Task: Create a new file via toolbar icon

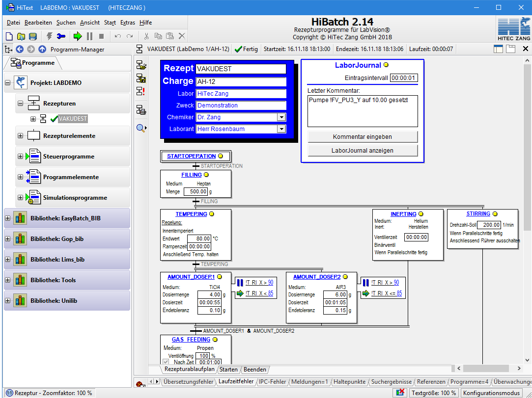Action: (9, 36)
